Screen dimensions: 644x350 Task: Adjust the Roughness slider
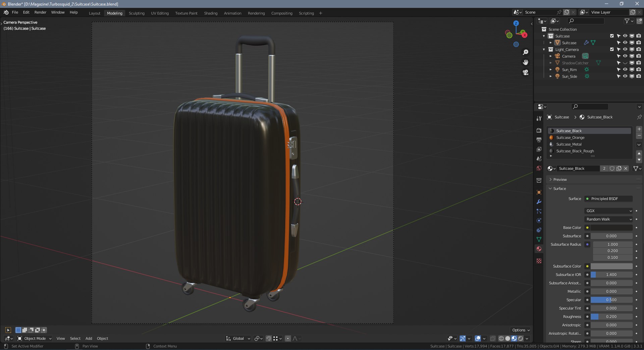click(612, 317)
